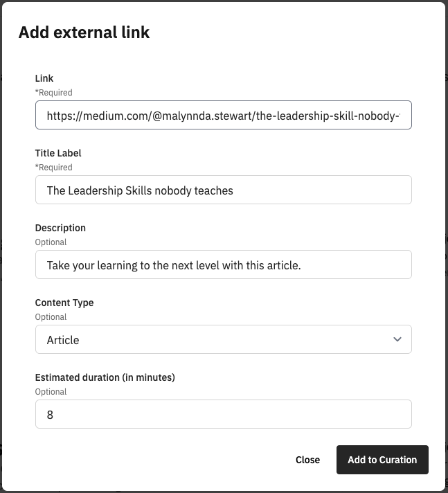Click the 'Optional' hint under Description
This screenshot has height=493, width=448.
click(x=51, y=242)
